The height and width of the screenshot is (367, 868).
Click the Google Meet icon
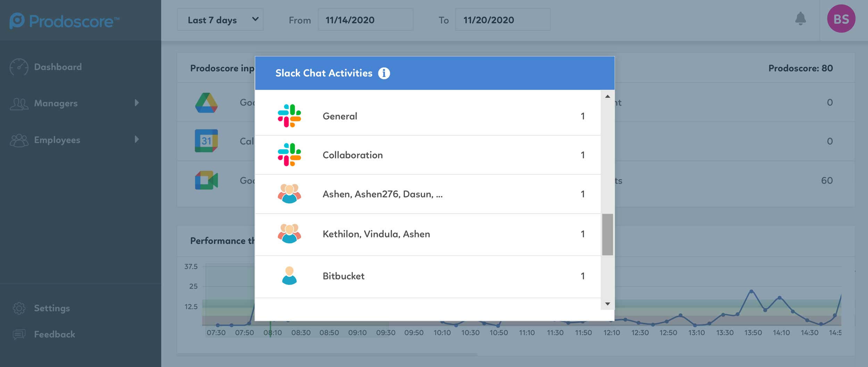(206, 180)
